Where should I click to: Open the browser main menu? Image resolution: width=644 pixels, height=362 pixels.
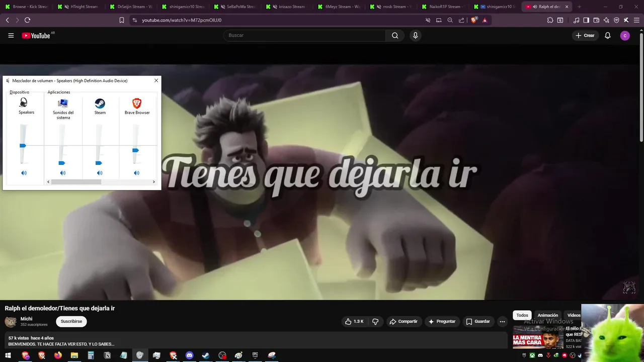(636, 20)
